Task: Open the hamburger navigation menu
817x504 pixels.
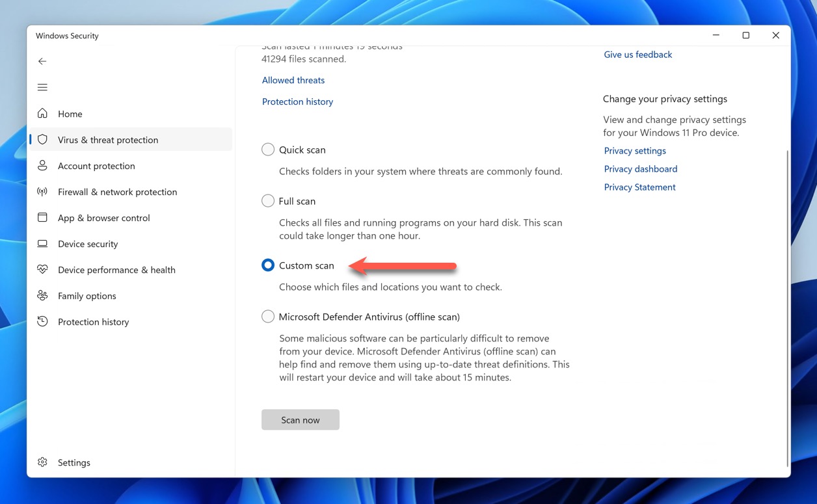Action: click(x=42, y=87)
